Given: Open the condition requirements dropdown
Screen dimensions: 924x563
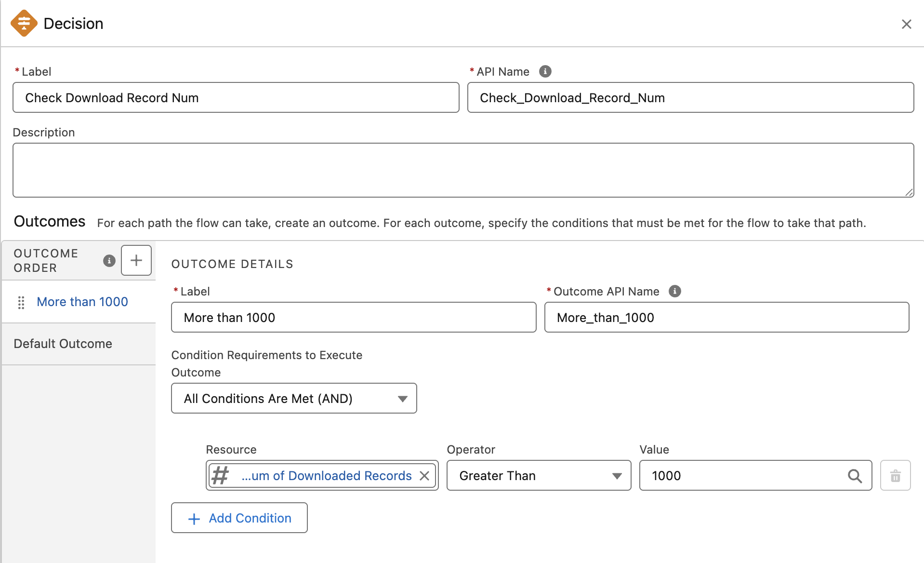Looking at the screenshot, I should [x=294, y=398].
